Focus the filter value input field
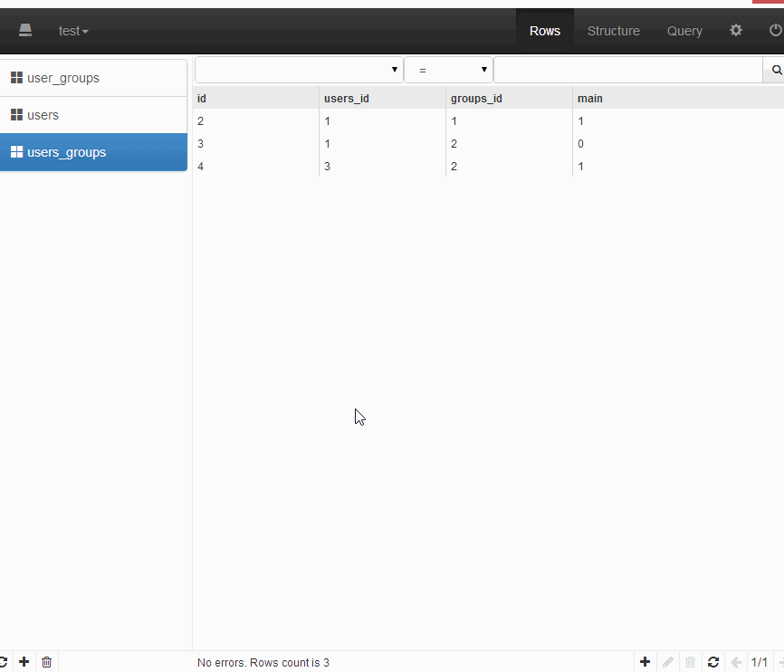This screenshot has width=784, height=672. [628, 70]
